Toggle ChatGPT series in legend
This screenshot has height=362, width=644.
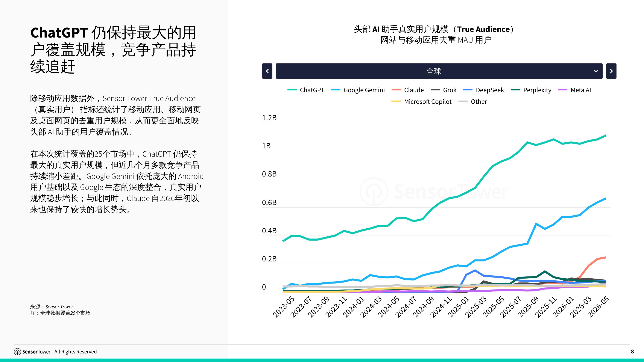pyautogui.click(x=306, y=90)
